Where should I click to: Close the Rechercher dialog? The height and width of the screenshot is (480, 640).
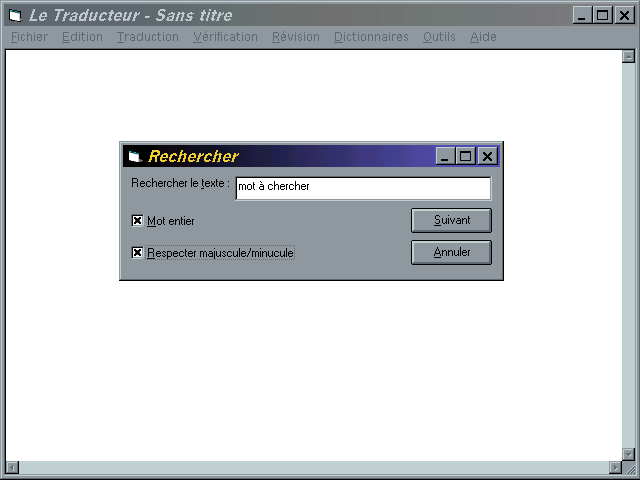click(x=487, y=156)
